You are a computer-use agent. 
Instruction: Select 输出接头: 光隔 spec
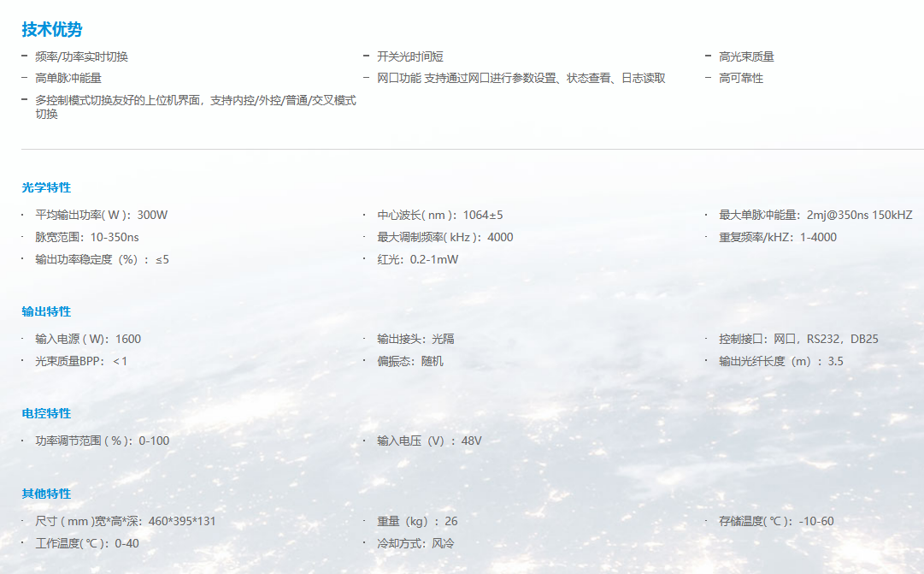(415, 340)
